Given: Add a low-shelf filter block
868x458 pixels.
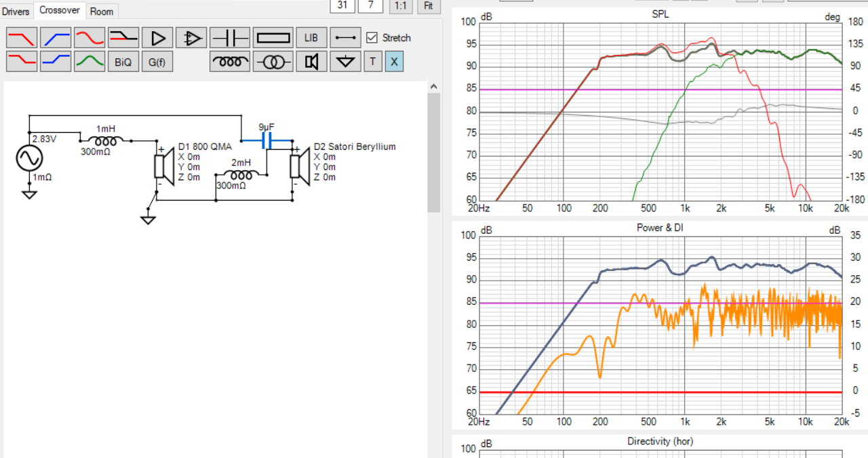Looking at the screenshot, I should click(22, 62).
